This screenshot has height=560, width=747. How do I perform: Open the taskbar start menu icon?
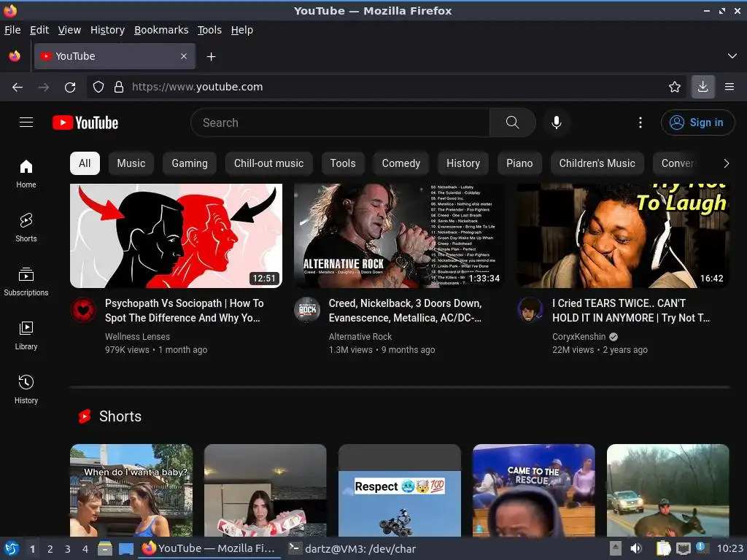(12, 548)
